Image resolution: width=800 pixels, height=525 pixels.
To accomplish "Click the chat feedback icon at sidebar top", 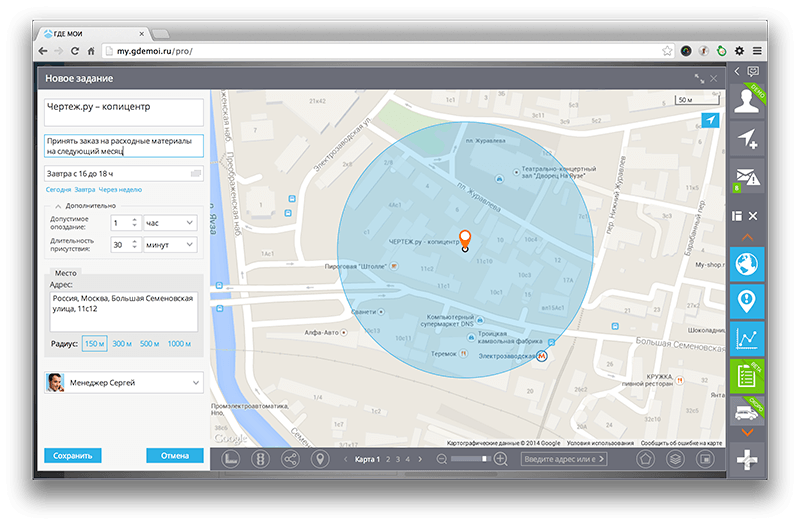I will pyautogui.click(x=753, y=71).
